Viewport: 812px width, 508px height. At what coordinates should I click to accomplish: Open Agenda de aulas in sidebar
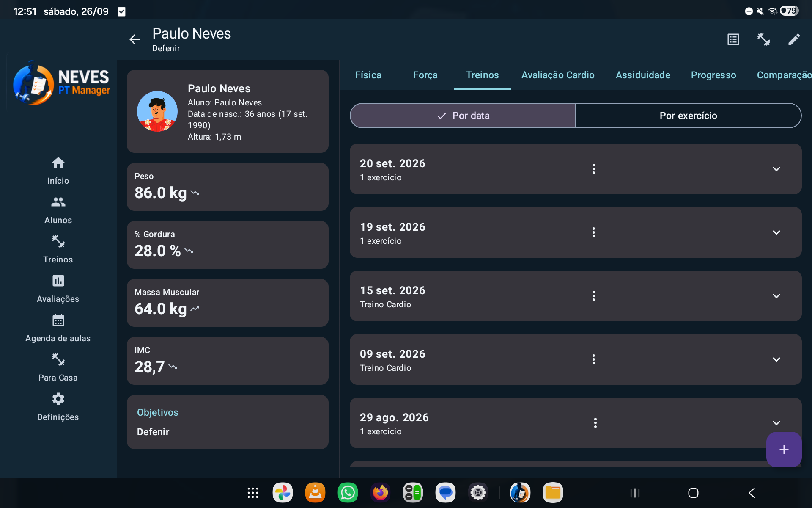58,328
